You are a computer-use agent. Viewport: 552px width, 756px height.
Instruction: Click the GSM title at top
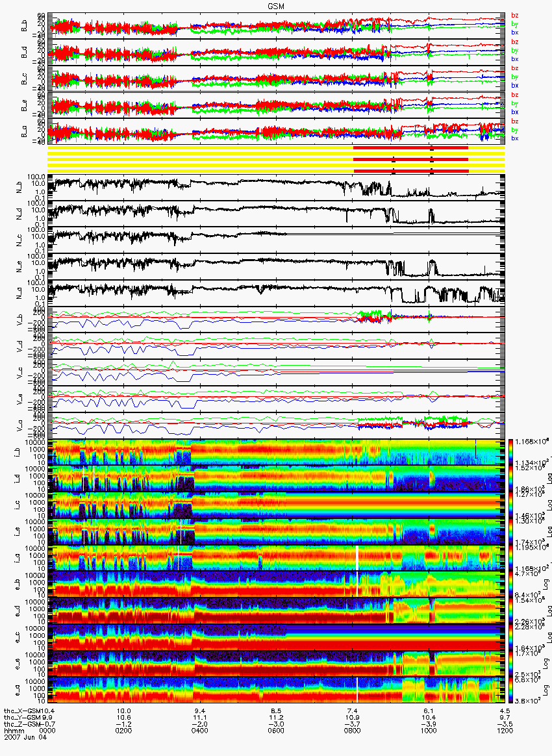click(x=276, y=6)
